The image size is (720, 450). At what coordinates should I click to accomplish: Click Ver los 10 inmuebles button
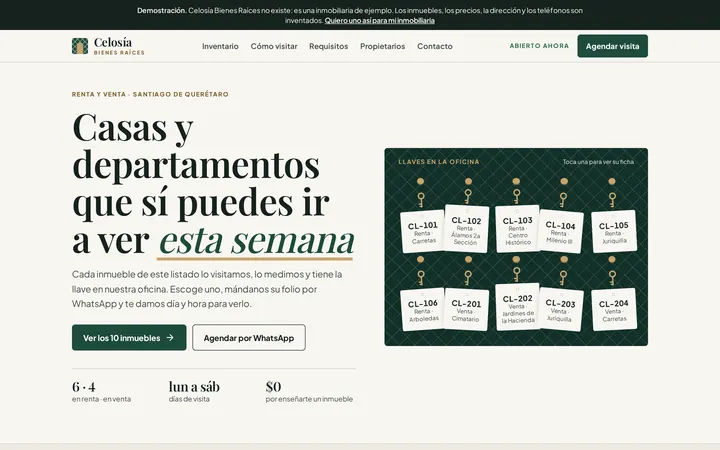(x=129, y=338)
